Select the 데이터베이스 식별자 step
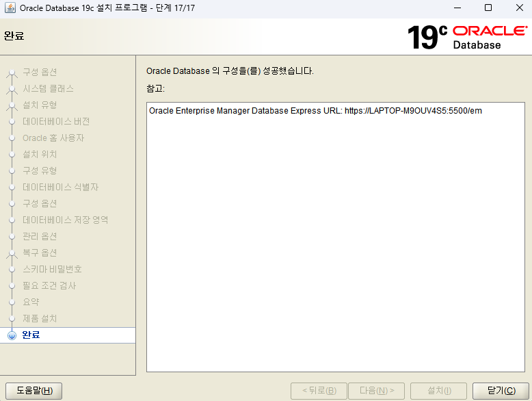Viewport: 532px width, 401px height. tap(60, 187)
